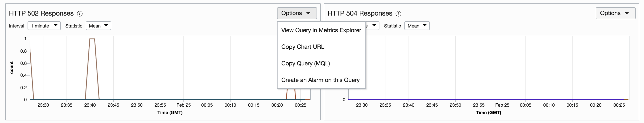This screenshot has width=644, height=123.
Task: Click the 23:40 spike peak in 502 chart
Action: click(92, 39)
